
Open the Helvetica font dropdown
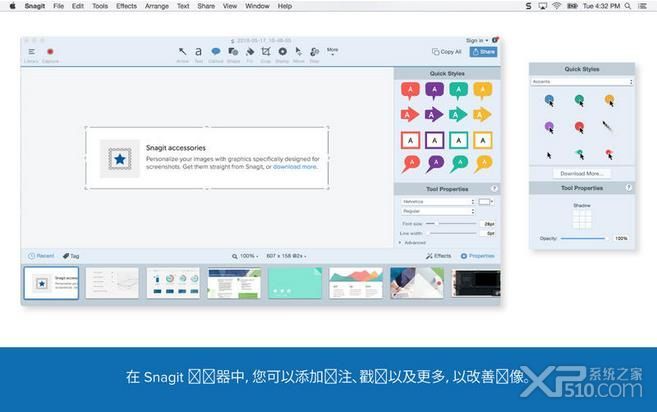click(438, 202)
